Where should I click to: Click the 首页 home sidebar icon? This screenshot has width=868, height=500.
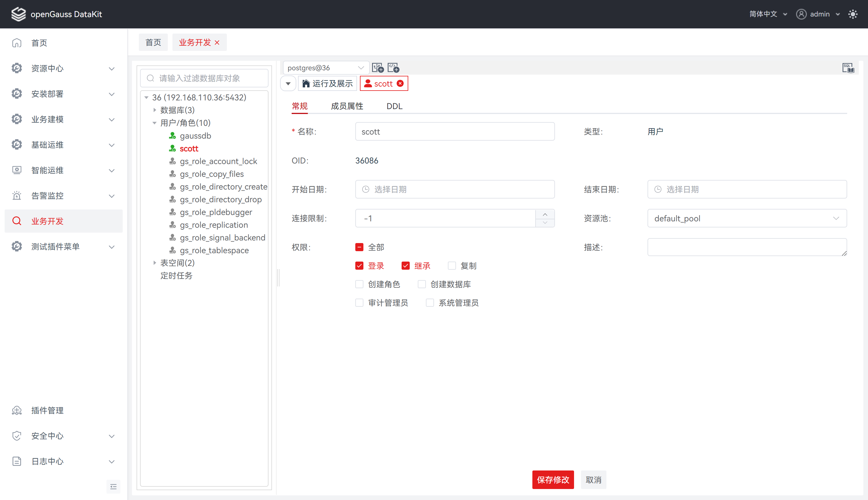[x=17, y=43]
